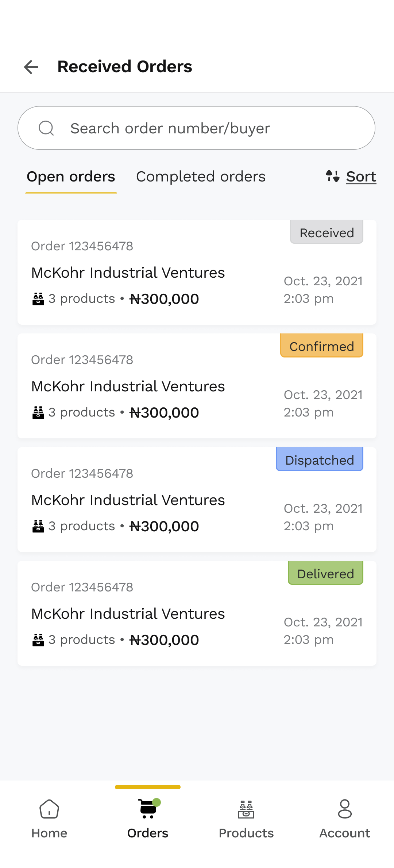
Task: Click the Received status badge
Action: tap(327, 232)
